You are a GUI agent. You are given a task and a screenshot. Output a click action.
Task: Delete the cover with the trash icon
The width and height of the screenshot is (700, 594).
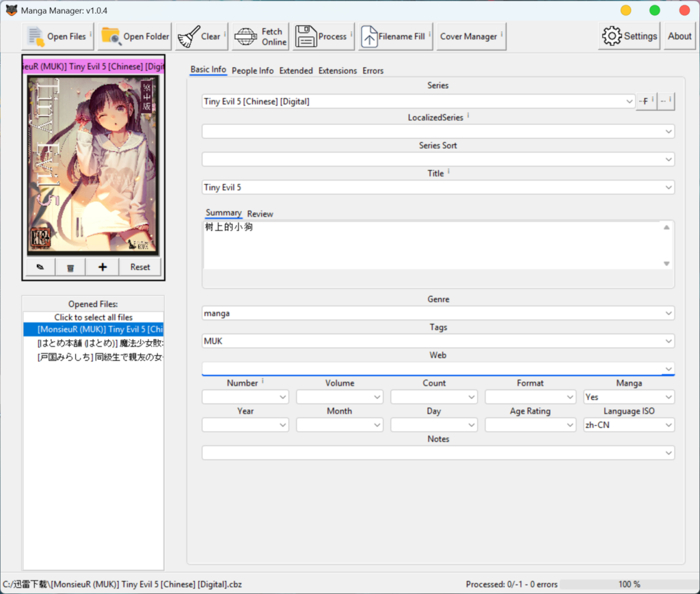[70, 267]
